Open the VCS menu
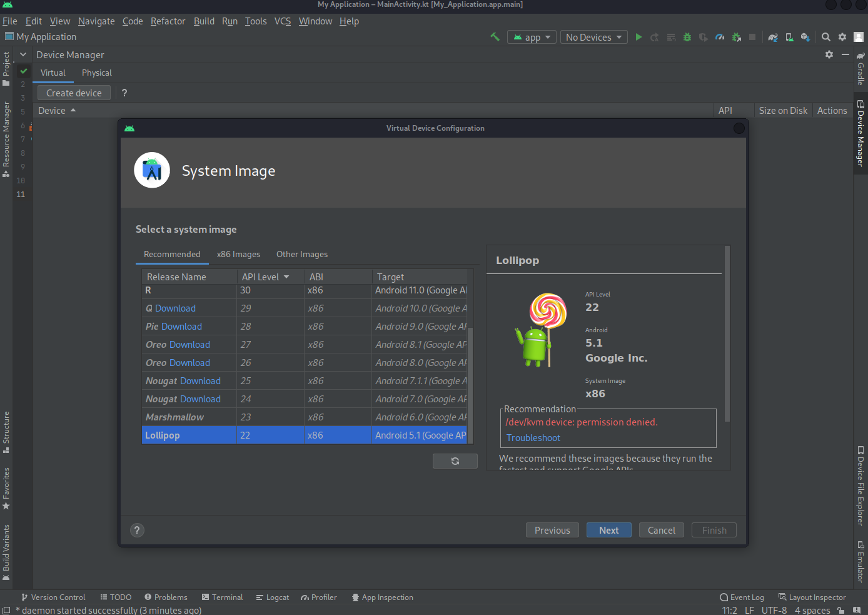This screenshot has width=868, height=615. click(x=283, y=21)
